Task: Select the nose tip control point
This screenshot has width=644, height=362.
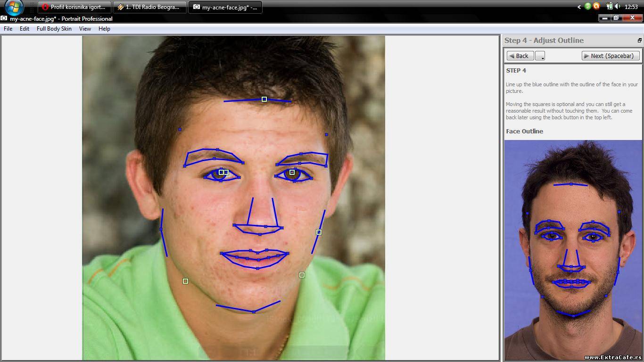Action: pyautogui.click(x=260, y=234)
